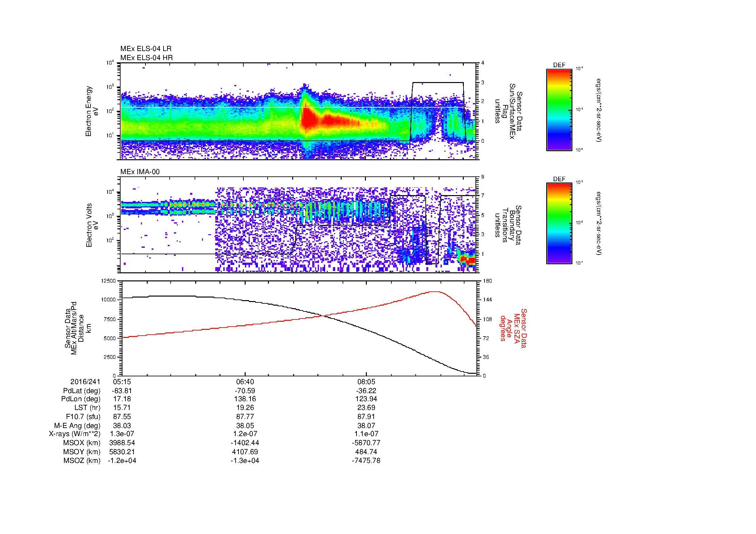Click the PdLon value '123.94'
Screen dimensions: 756x534
[x=366, y=399]
